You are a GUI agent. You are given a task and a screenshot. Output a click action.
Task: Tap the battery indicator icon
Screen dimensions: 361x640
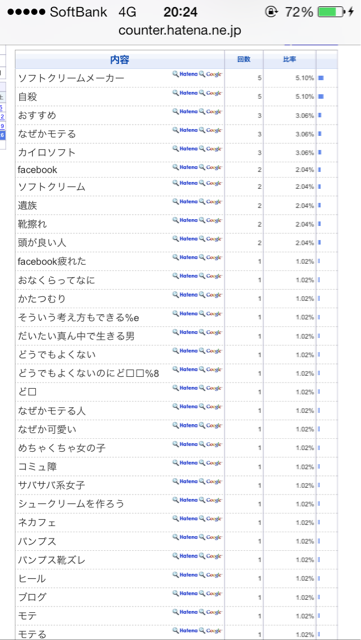[331, 12]
